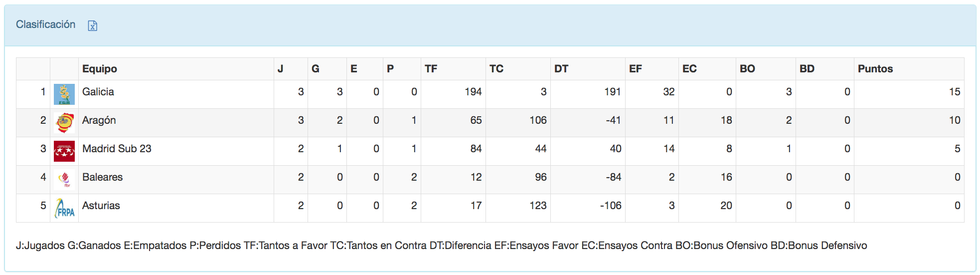980x275 pixels.
Task: Click the Madrid Sub 23 red flag logo
Action: 64,151
